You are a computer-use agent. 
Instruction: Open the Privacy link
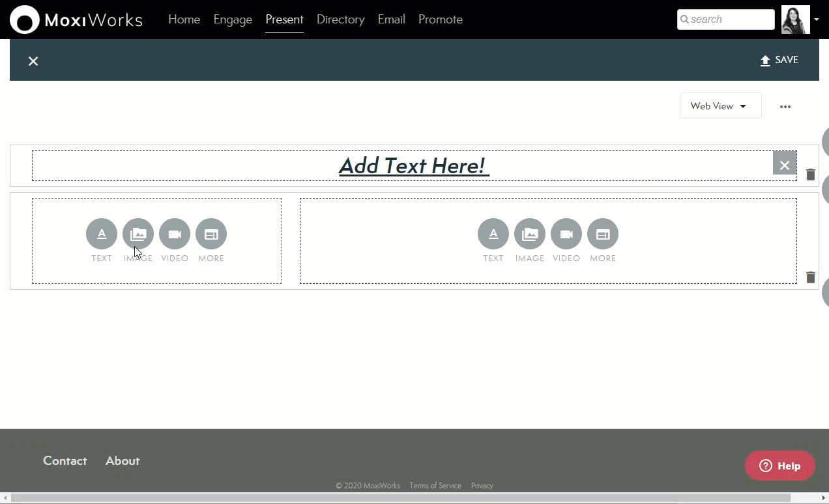(x=482, y=486)
